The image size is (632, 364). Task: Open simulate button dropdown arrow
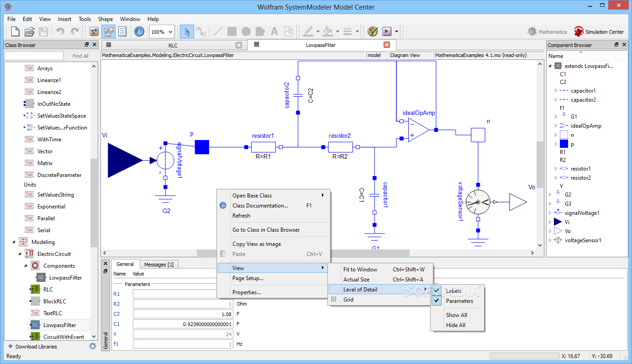pyautogui.click(x=396, y=32)
